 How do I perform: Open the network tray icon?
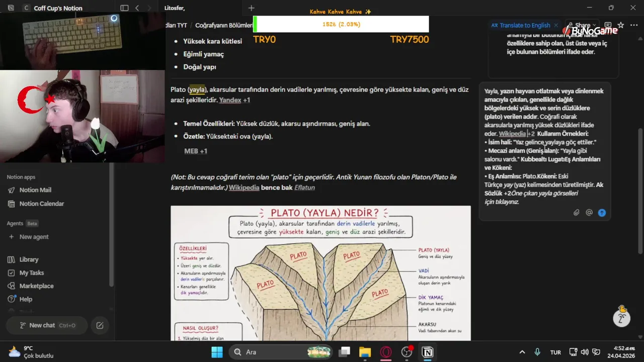(x=573, y=352)
